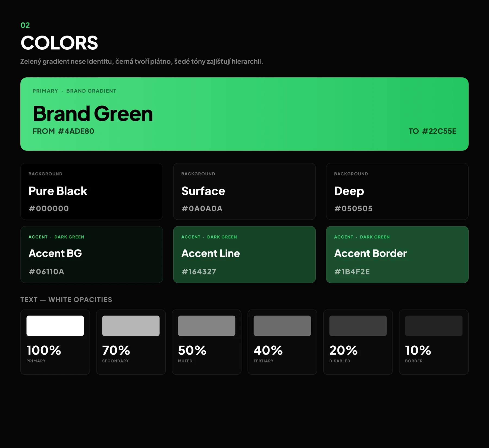Click the PRIMARY label under 100%

[36, 361]
